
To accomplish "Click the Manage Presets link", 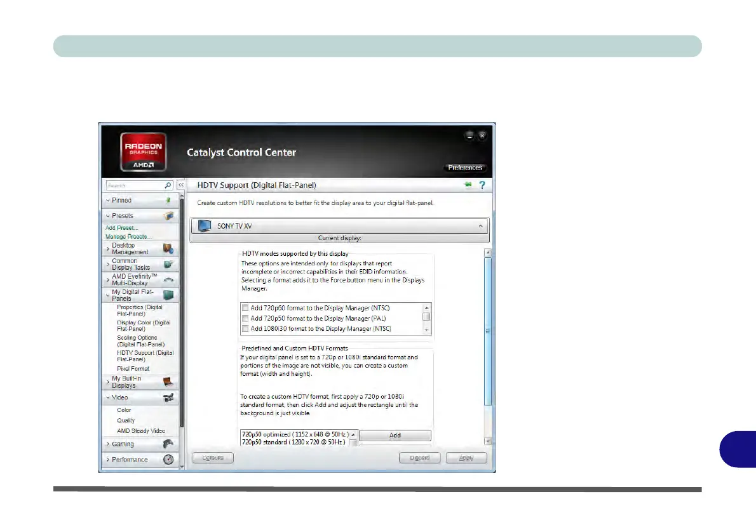I will tap(128, 237).
